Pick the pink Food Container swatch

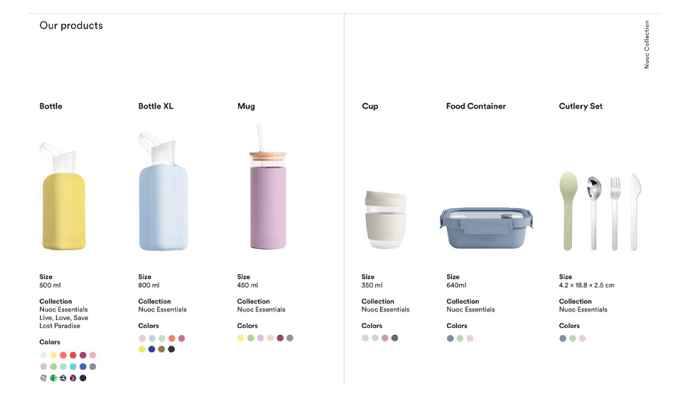(470, 339)
